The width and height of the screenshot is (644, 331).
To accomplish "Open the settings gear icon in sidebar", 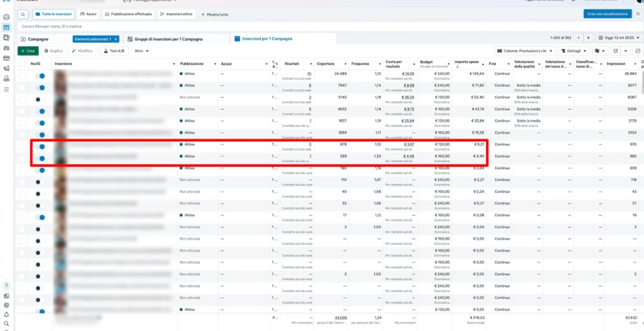I will pyautogui.click(x=6, y=305).
